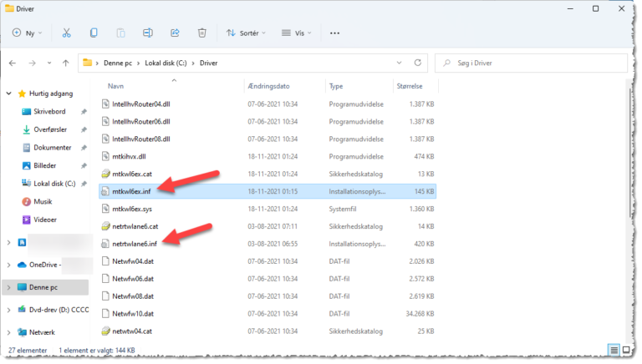Select the mtkwl6ex.cat file icon
Viewport: 642px width, 364px height.
105,174
